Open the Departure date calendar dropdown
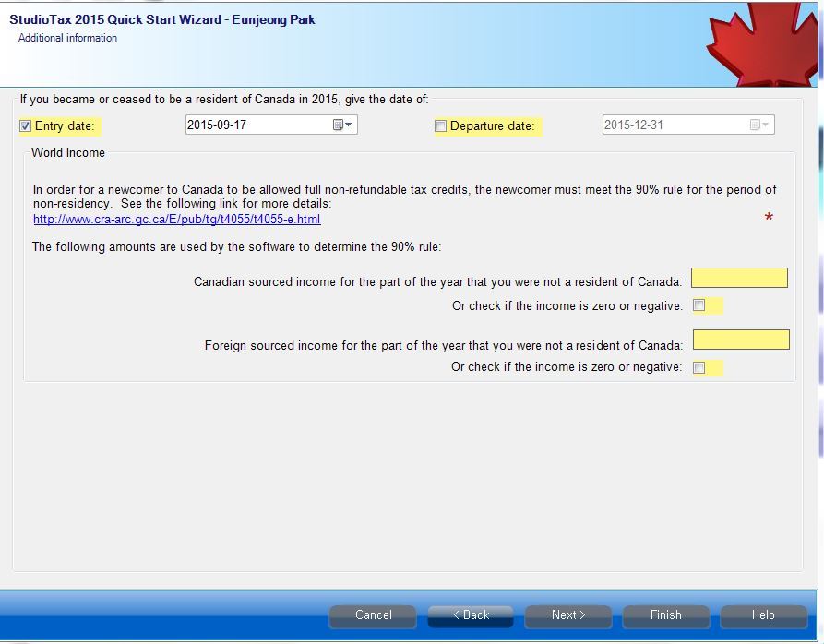Image resolution: width=824 pixels, height=644 pixels. click(758, 125)
